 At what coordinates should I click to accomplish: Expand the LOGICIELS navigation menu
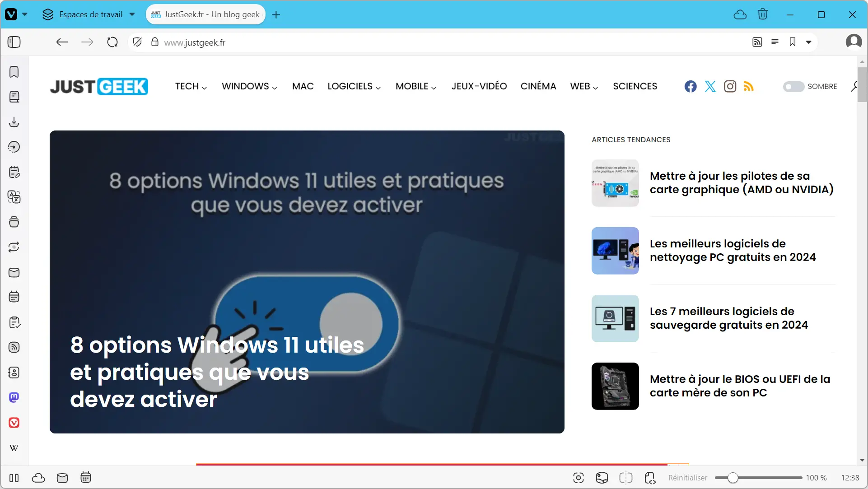[354, 86]
